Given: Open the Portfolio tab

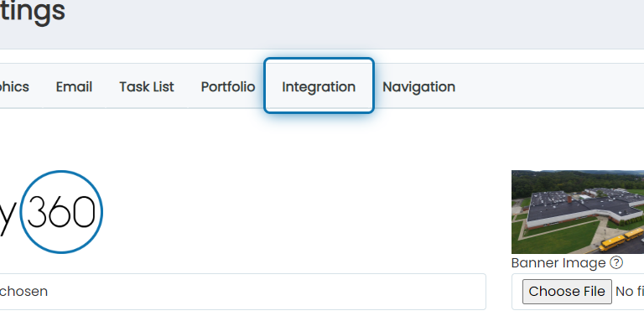Looking at the screenshot, I should (x=228, y=86).
